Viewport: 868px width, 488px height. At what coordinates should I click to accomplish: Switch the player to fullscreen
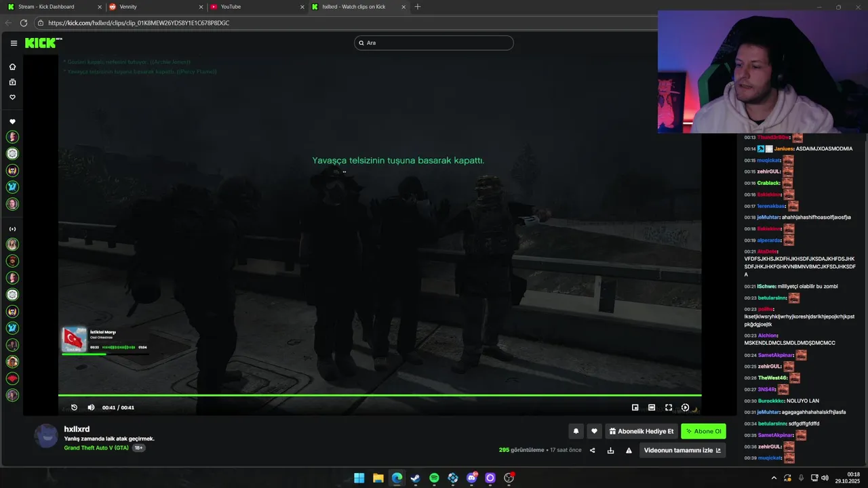point(669,407)
